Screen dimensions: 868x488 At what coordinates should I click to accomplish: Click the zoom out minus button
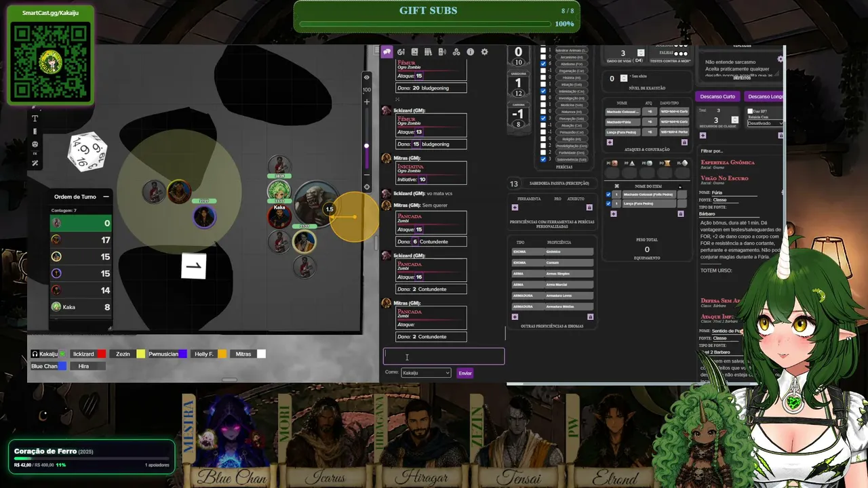[367, 174]
